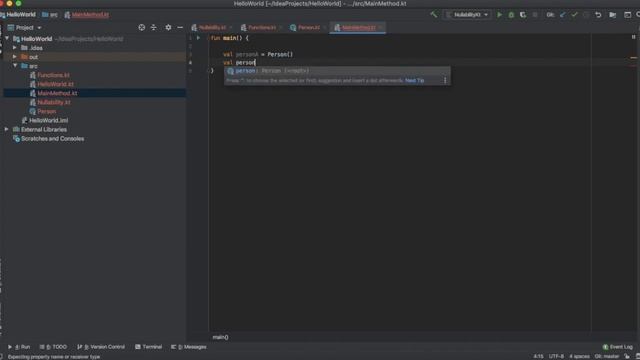
Task: Open Project Structure icon in top toolbar
Action: pyautogui.click(x=613, y=15)
